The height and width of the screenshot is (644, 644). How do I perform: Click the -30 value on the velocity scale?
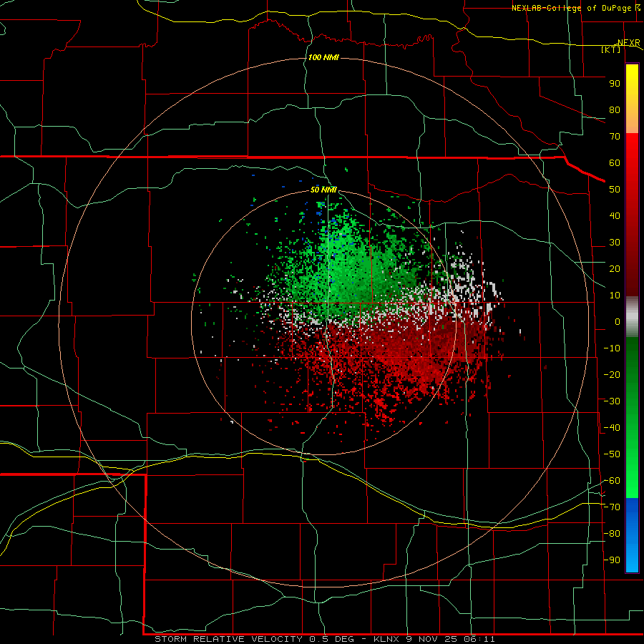tap(612, 401)
